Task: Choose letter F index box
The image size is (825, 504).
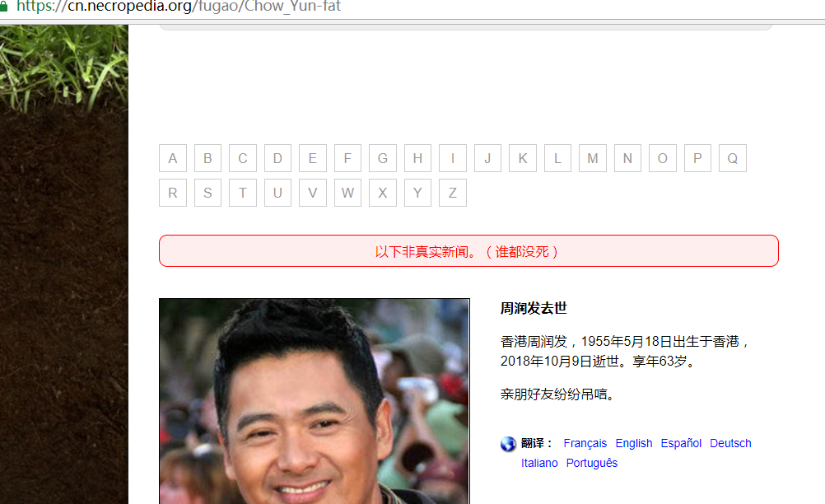Action: coord(347,158)
